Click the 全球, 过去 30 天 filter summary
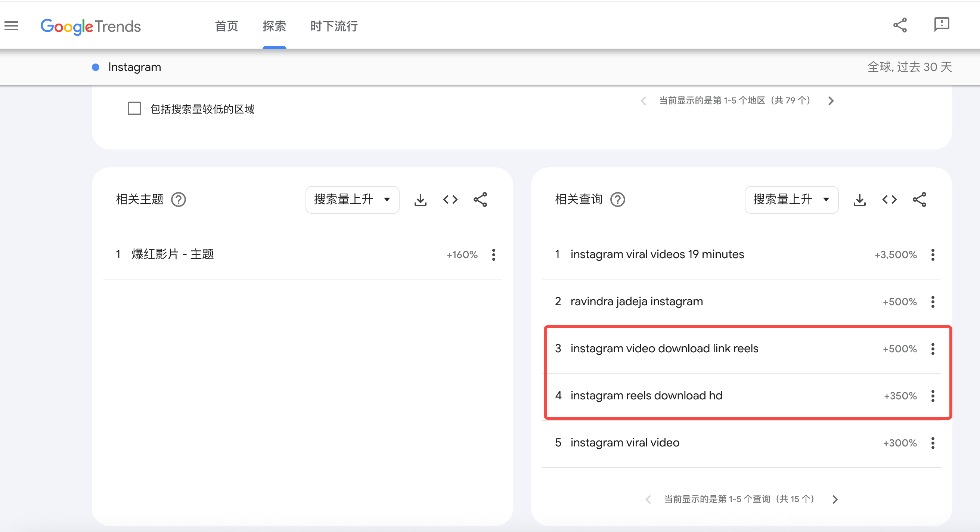 click(910, 67)
